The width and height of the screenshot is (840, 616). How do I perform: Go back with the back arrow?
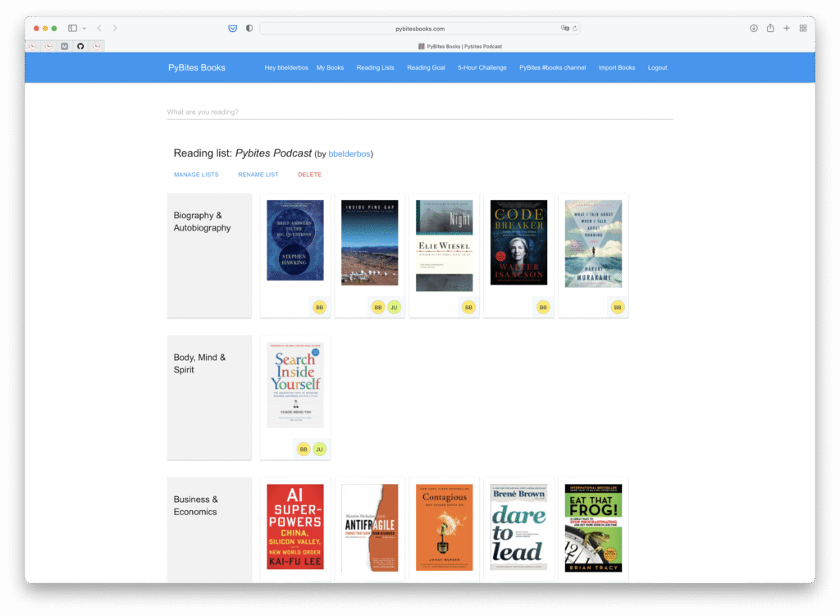(x=99, y=29)
